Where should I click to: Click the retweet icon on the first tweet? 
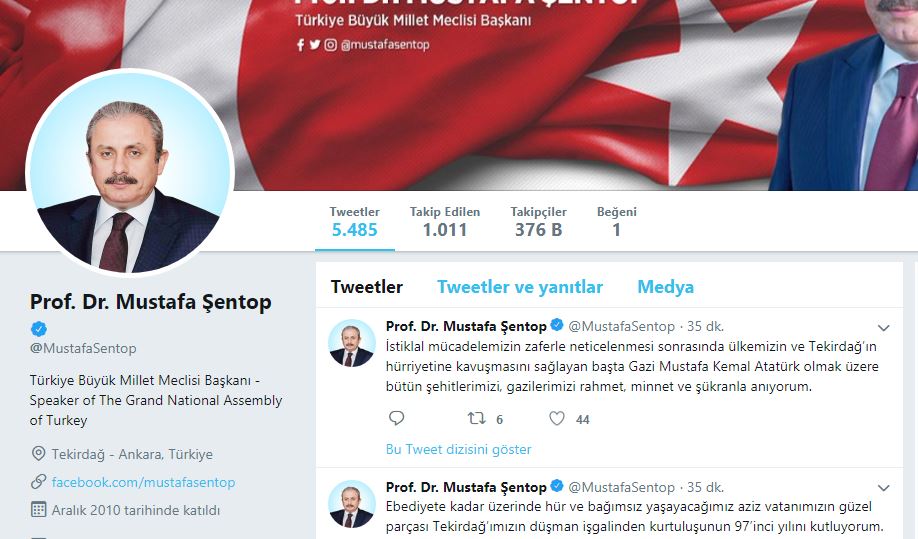click(x=477, y=418)
